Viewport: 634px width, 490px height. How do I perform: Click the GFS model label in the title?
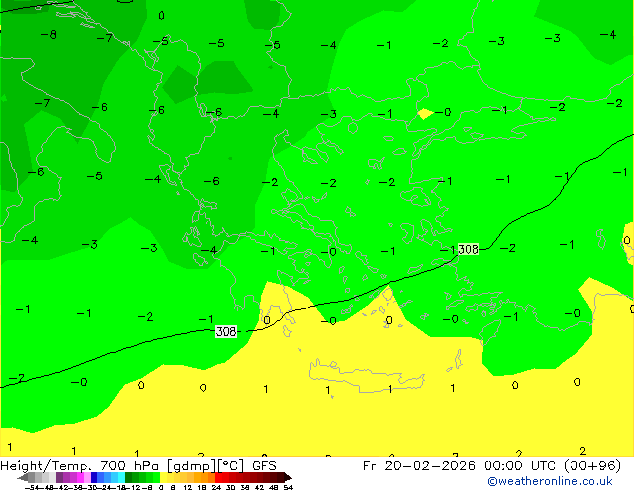pyautogui.click(x=264, y=466)
